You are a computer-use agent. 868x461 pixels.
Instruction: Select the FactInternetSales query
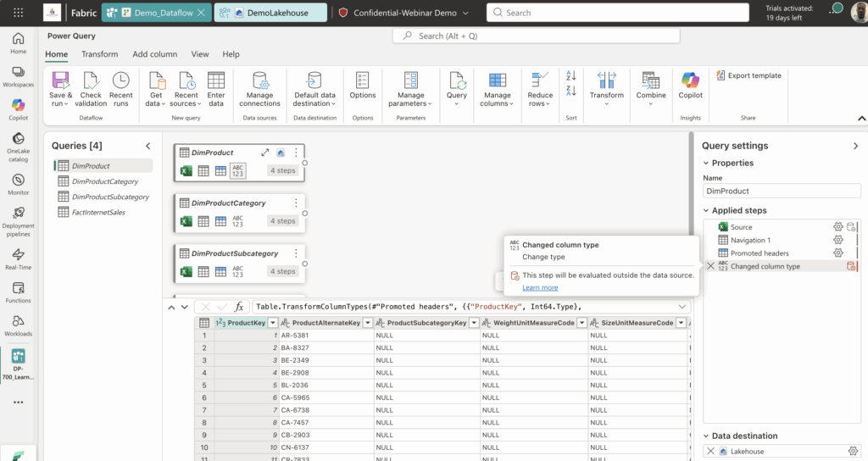[98, 212]
